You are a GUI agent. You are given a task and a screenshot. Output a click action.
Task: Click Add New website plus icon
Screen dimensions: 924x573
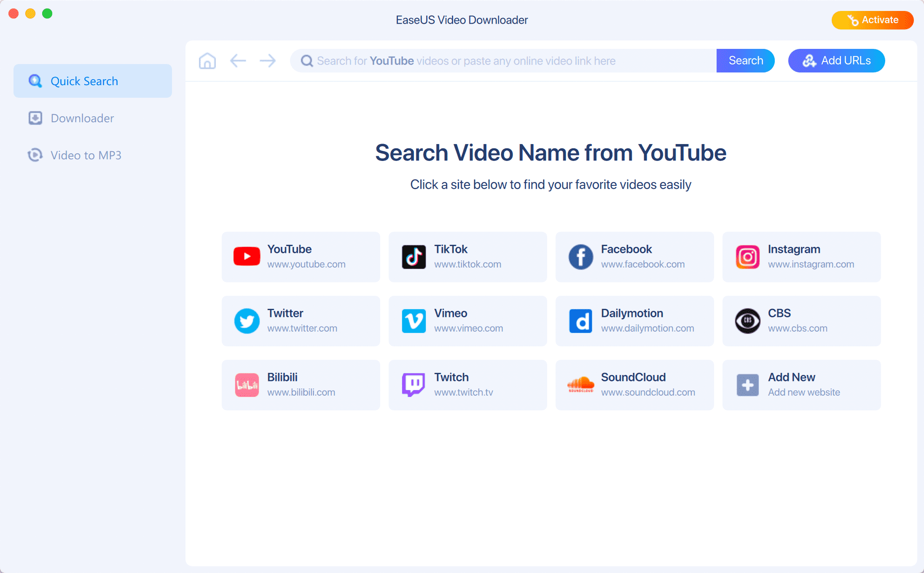[747, 385]
